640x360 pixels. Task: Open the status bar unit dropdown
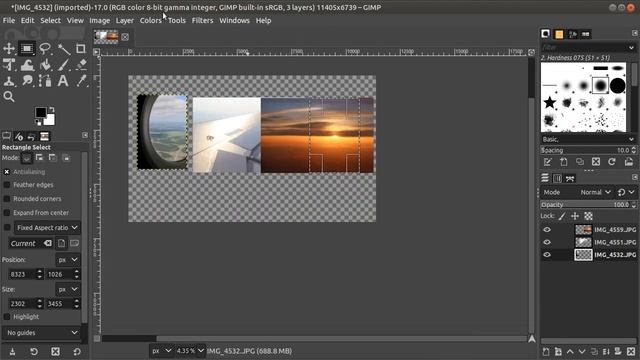(x=161, y=351)
